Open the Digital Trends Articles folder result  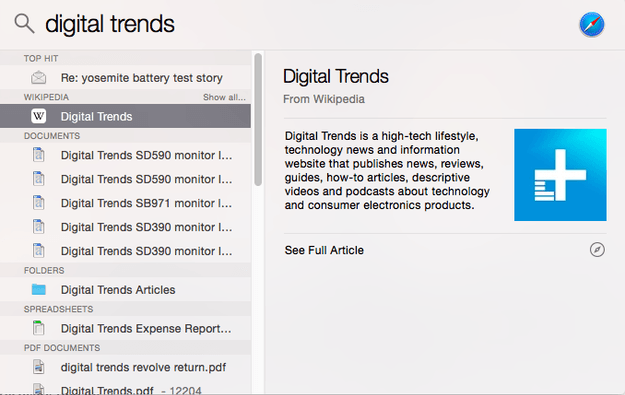tap(126, 289)
